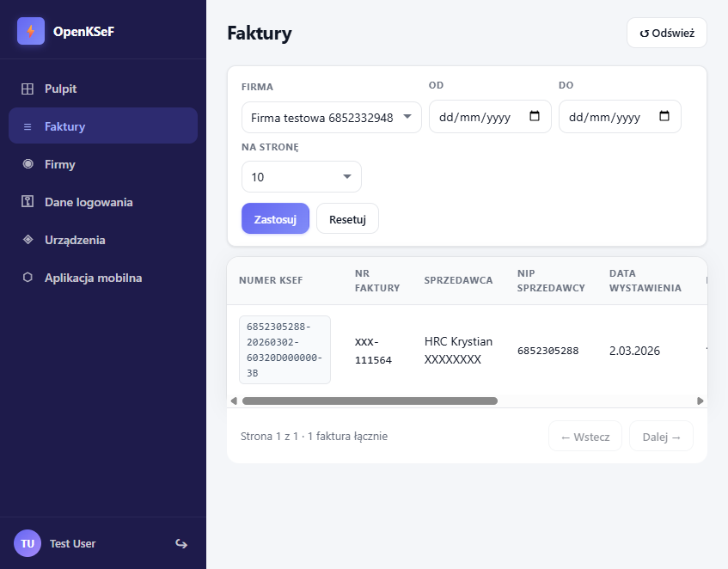This screenshot has width=728, height=569.
Task: Click the Aplikacja mobilna hexagon icon
Action: pyautogui.click(x=28, y=278)
